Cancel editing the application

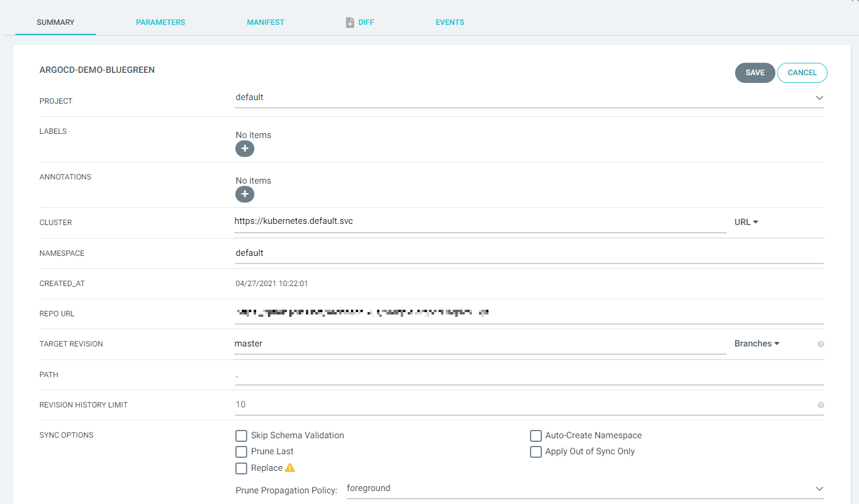coord(802,73)
